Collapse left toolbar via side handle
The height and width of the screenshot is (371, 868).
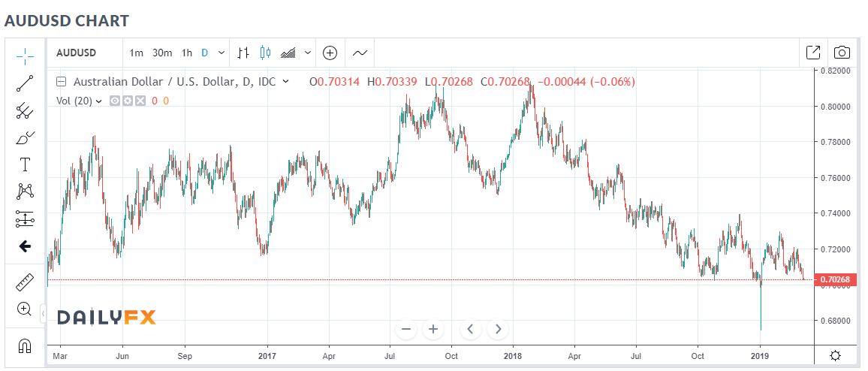[44, 314]
